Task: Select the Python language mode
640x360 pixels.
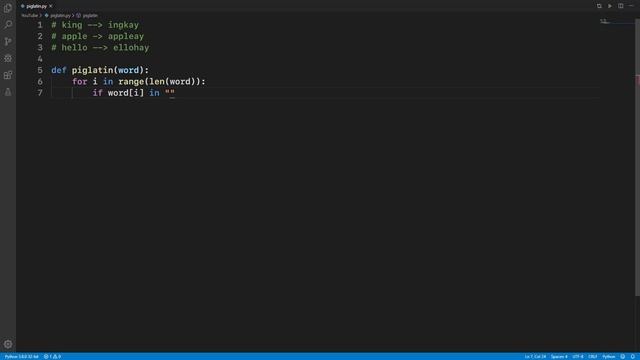Action: pos(609,357)
